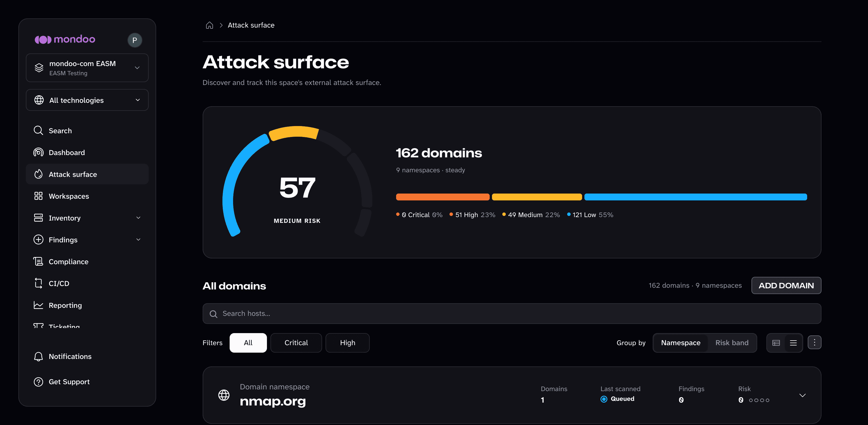The width and height of the screenshot is (868, 425).
Task: Expand the nmap.org namespace row
Action: point(802,395)
